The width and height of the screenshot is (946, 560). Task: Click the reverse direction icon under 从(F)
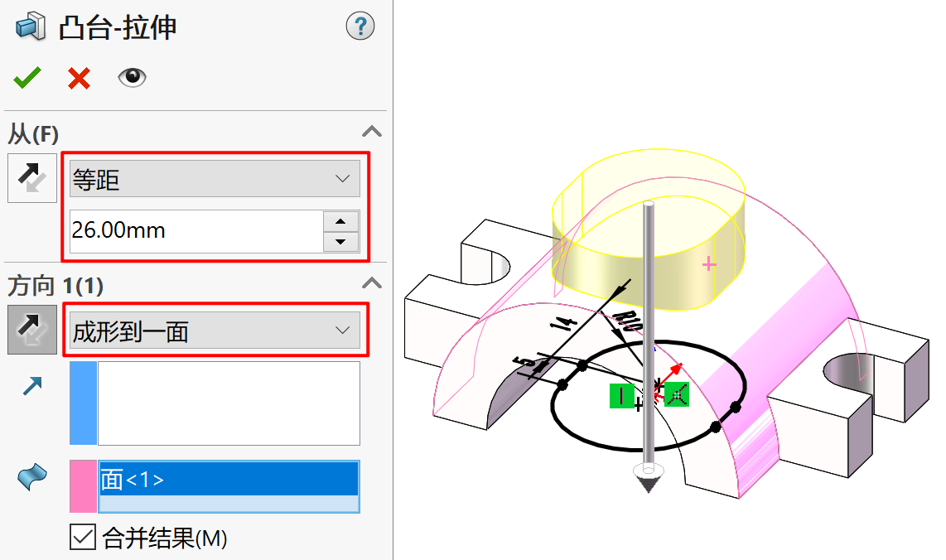pos(32,178)
